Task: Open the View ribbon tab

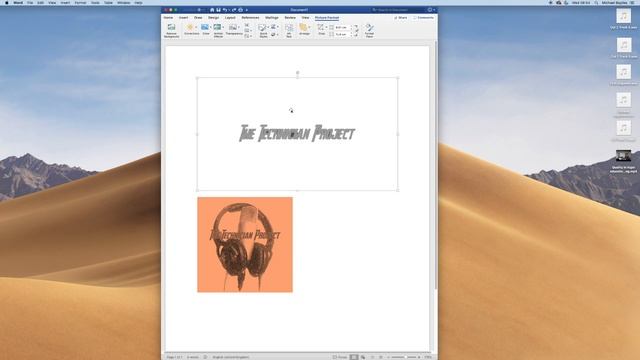Action: click(x=305, y=18)
